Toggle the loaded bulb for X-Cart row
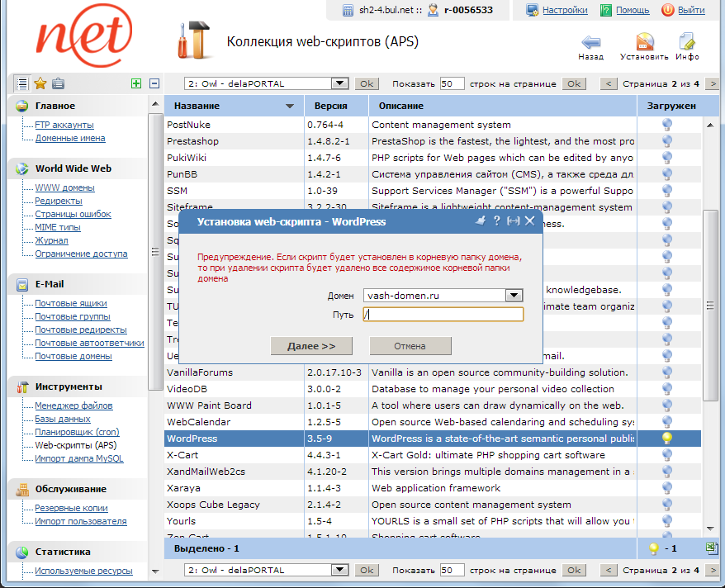Image resolution: width=725 pixels, height=588 pixels. tap(666, 455)
